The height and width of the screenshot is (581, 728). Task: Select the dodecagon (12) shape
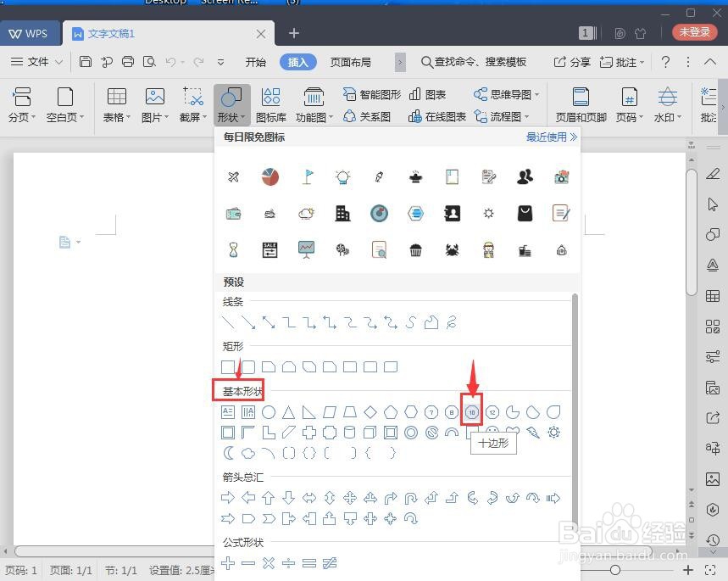point(492,412)
